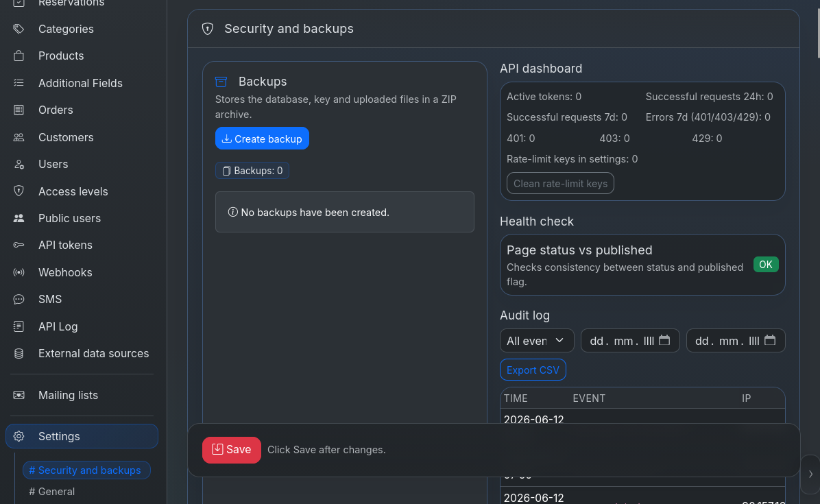Viewport: 820px width, 504px height.
Task: Expand side panel with right chevron
Action: click(810, 475)
